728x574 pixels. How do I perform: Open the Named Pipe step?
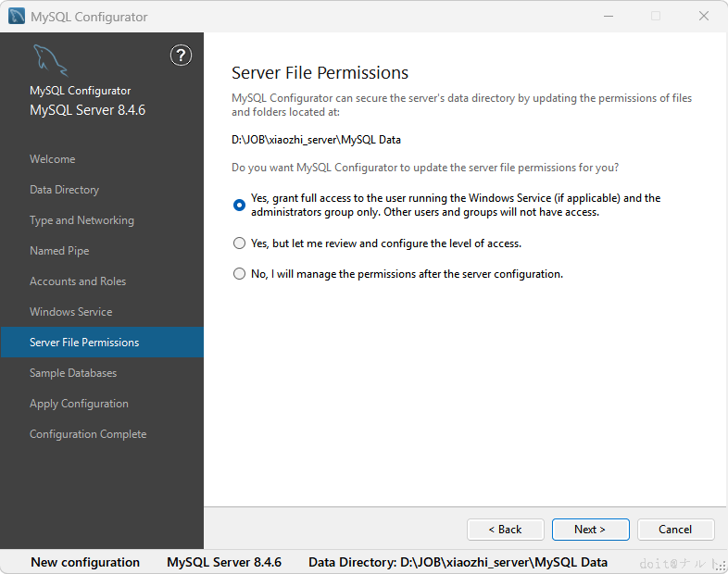[59, 251]
